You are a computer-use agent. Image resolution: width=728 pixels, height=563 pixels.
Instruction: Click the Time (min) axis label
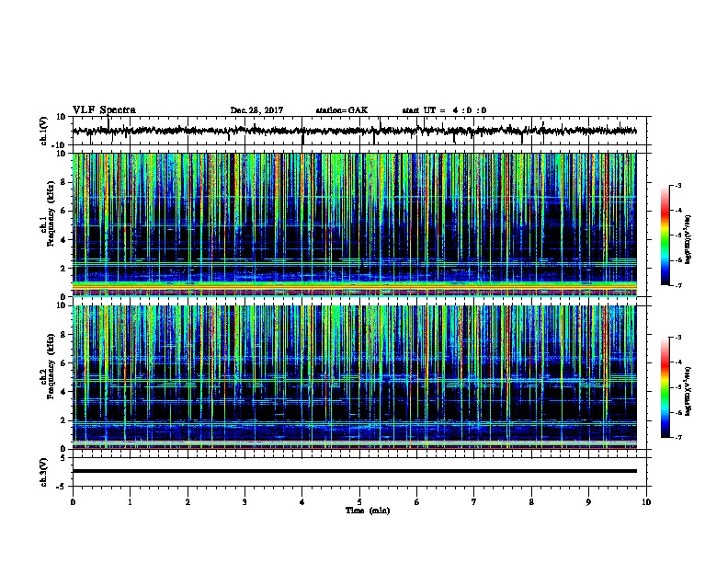tap(368, 511)
